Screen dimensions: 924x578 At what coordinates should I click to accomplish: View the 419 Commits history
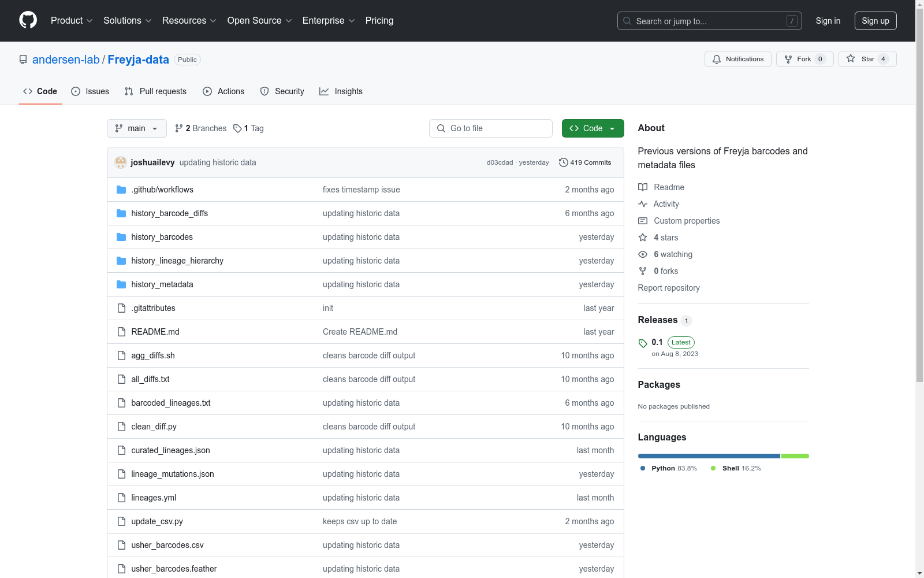click(585, 162)
